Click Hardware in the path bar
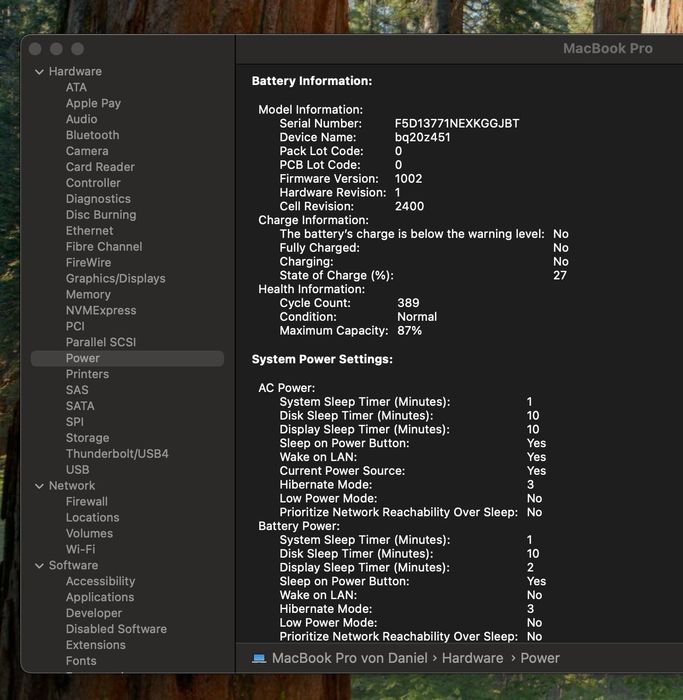This screenshot has width=683, height=700. pos(472,658)
